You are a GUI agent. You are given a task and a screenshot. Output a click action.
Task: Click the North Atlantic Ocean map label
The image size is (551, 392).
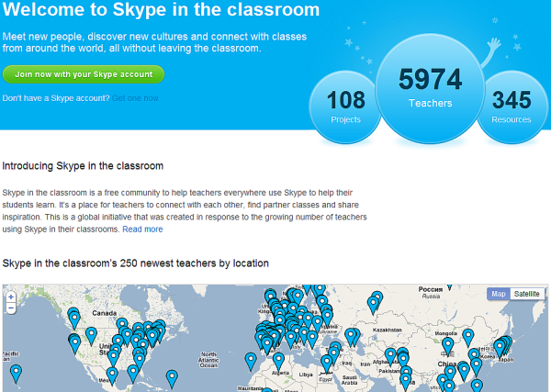[208, 360]
